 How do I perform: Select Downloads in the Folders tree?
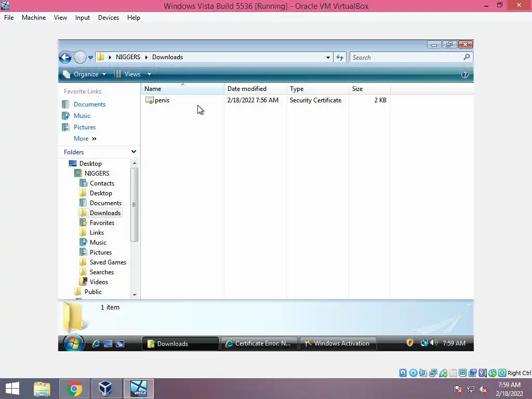click(x=105, y=212)
